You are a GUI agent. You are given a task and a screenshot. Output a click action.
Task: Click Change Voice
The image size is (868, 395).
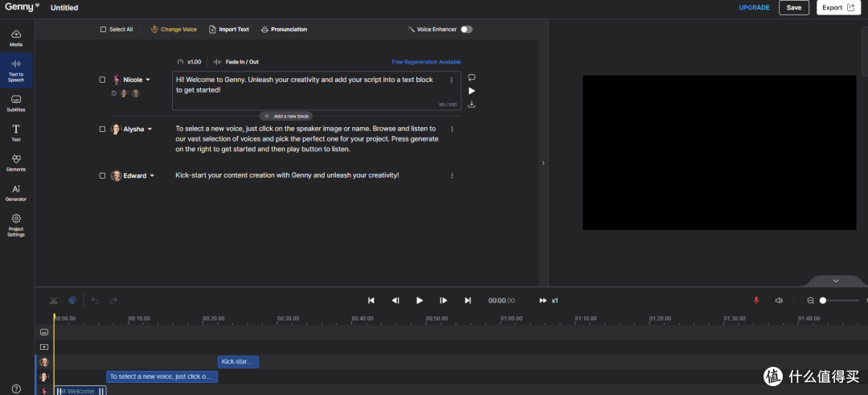[174, 29]
